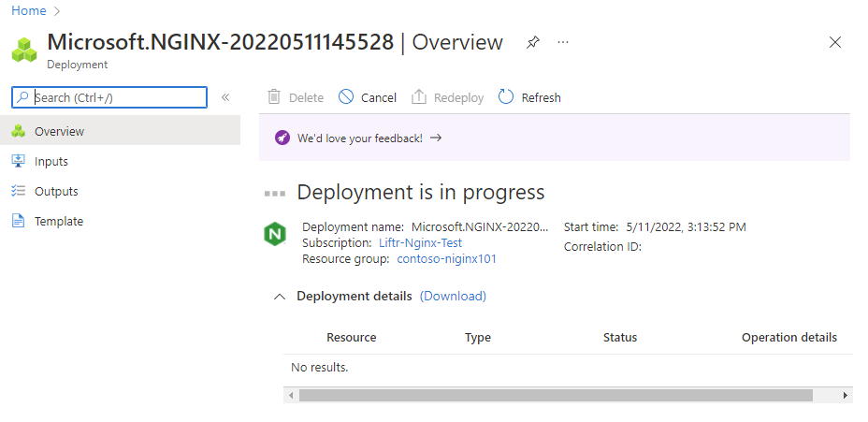Click the truncated deployment name Microsoft.NGINX-20220...
Screen dimensions: 868x422
click(481, 227)
